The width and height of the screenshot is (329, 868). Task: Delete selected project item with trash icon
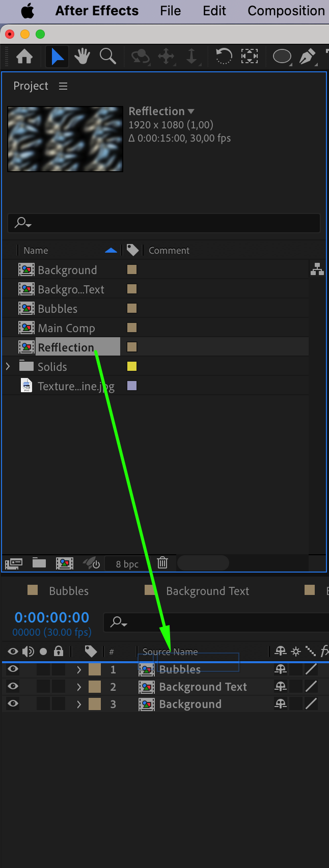coord(162,563)
